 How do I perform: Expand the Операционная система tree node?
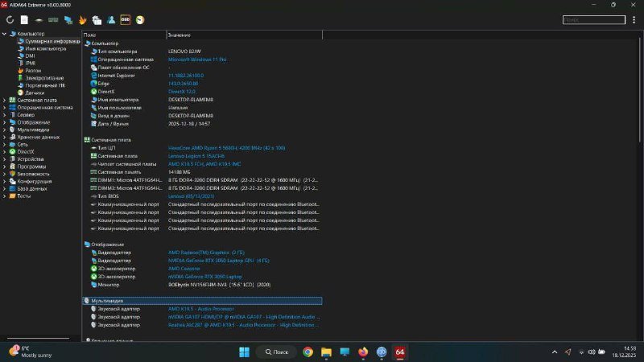(x=5, y=108)
